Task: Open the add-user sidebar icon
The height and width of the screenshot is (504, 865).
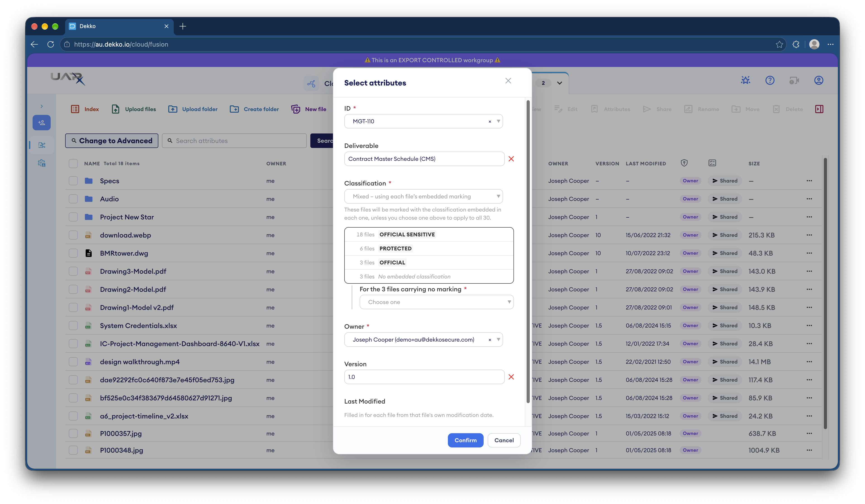Action: [x=42, y=123]
